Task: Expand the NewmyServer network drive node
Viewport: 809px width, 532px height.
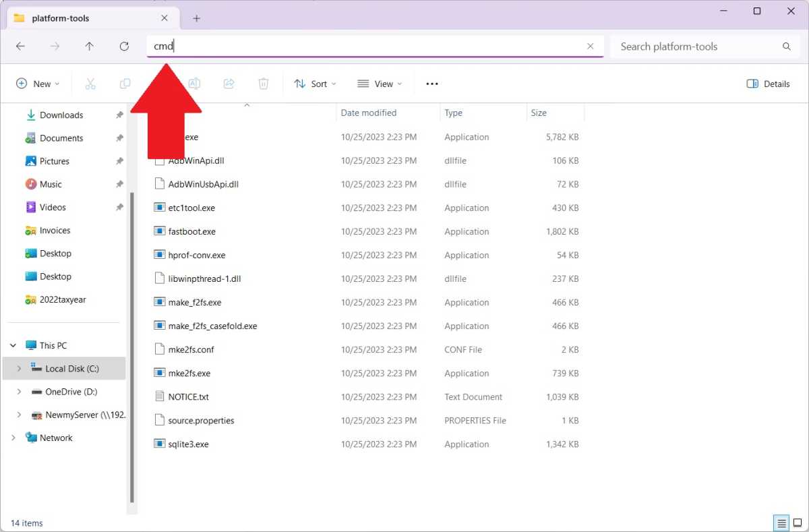Action: (19, 415)
